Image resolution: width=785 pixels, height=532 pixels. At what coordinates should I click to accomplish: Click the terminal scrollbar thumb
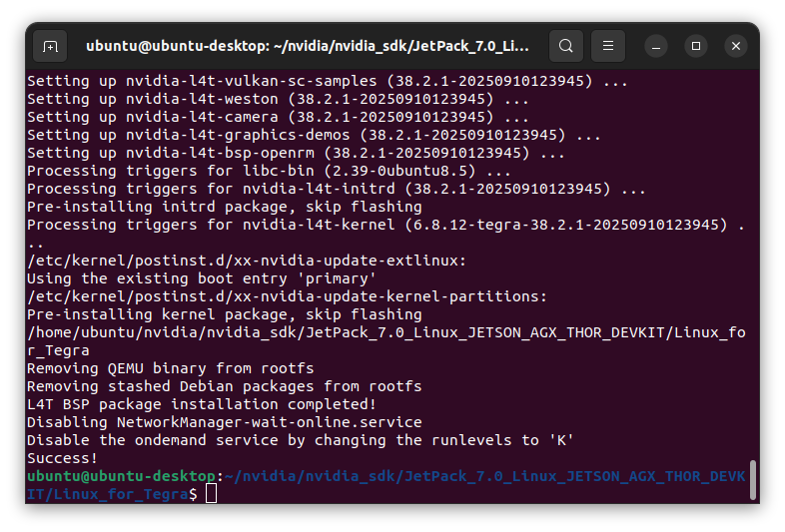coord(752,480)
